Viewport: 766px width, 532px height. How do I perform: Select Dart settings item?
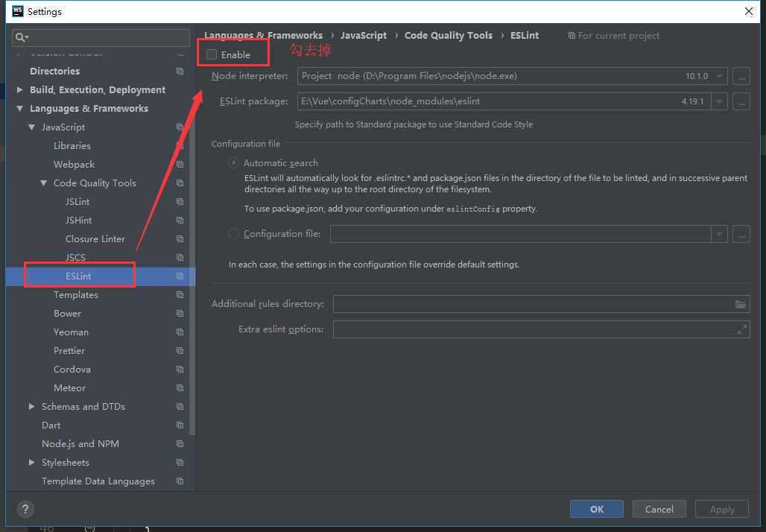[51, 425]
